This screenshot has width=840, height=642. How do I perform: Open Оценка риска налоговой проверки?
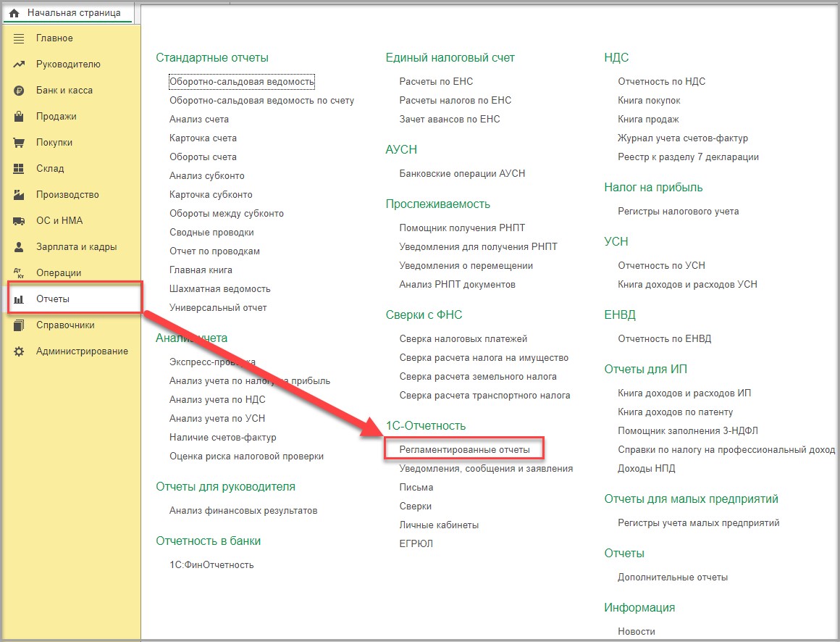[246, 456]
